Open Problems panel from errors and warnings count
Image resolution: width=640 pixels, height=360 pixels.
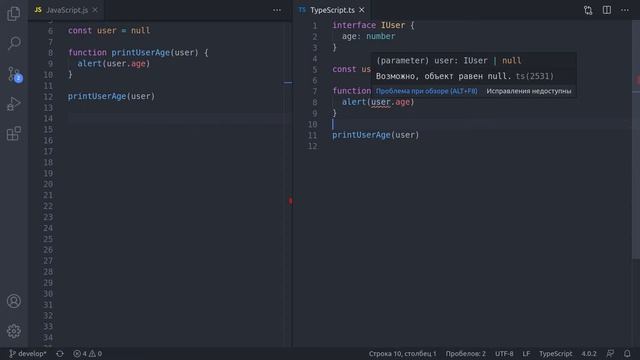coord(87,354)
